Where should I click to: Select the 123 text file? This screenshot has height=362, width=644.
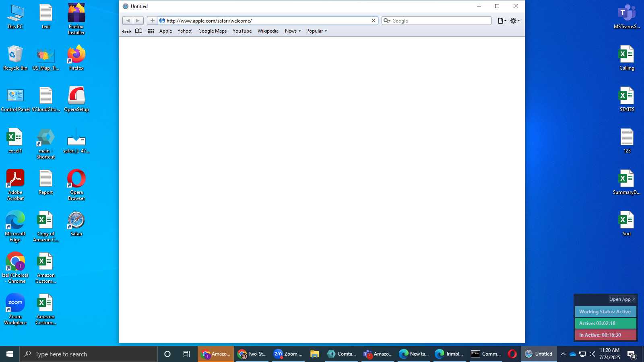click(627, 141)
